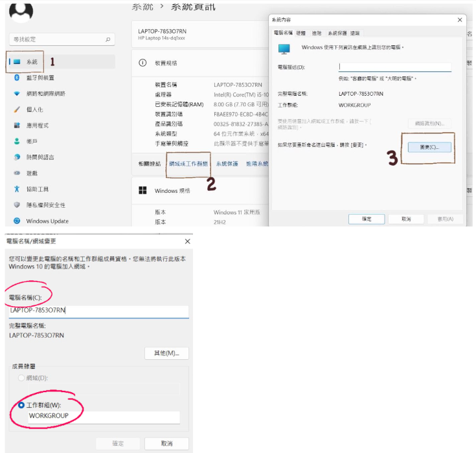Click the 電腦描述 input field
This screenshot has width=476, height=453.
point(395,67)
